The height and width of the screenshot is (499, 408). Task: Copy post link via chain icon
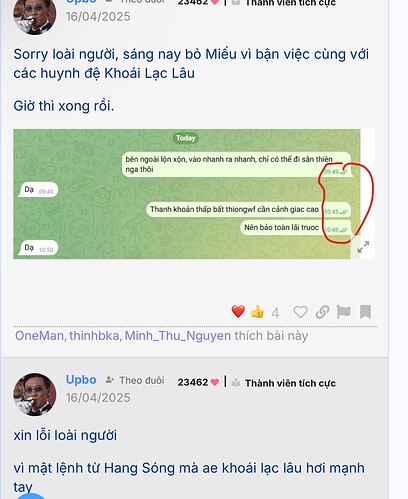point(322,312)
